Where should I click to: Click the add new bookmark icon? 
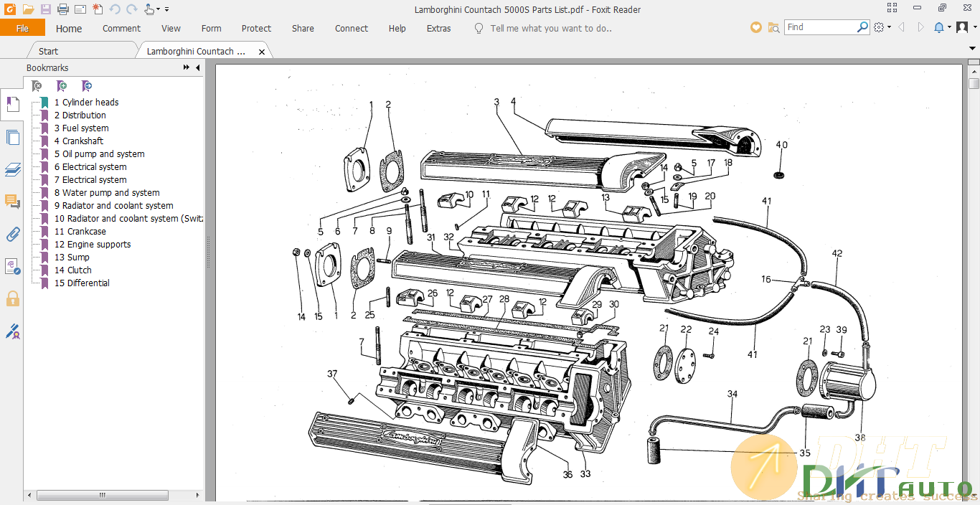point(62,86)
